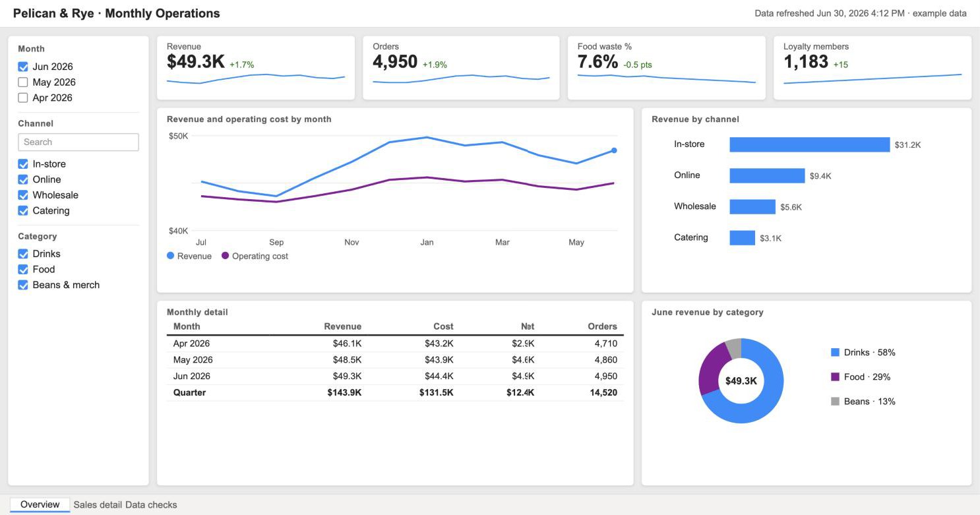The image size is (980, 515).
Task: Click the Drinks 58% legend swatch
Action: click(836, 353)
